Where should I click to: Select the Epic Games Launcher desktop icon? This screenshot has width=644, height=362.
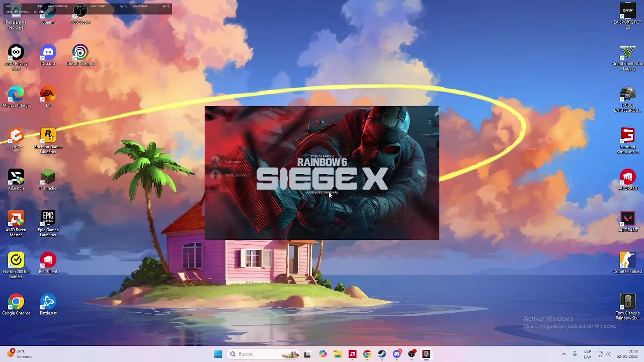tap(48, 224)
